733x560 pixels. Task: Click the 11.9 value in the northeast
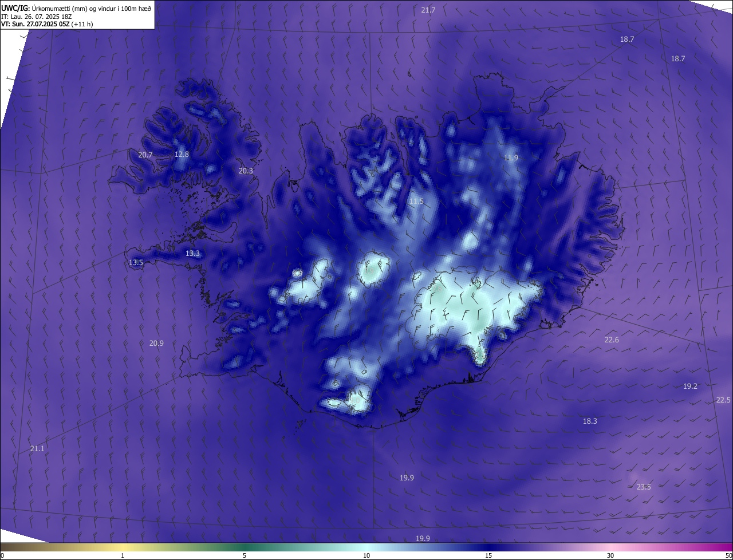pyautogui.click(x=511, y=158)
